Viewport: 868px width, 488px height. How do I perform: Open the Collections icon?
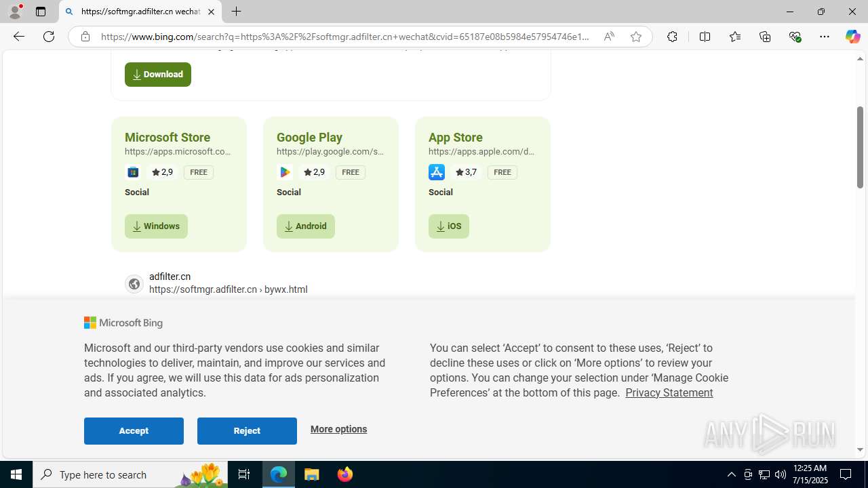(765, 37)
